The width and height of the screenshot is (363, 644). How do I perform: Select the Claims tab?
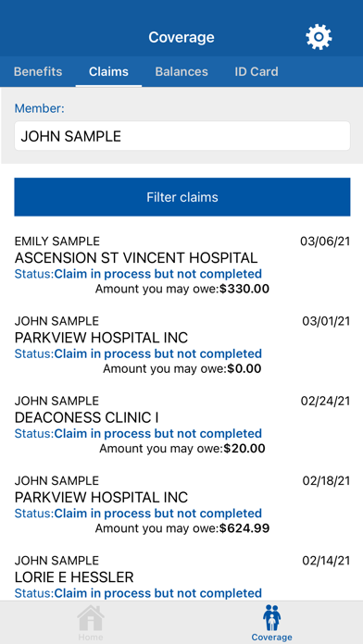108,71
